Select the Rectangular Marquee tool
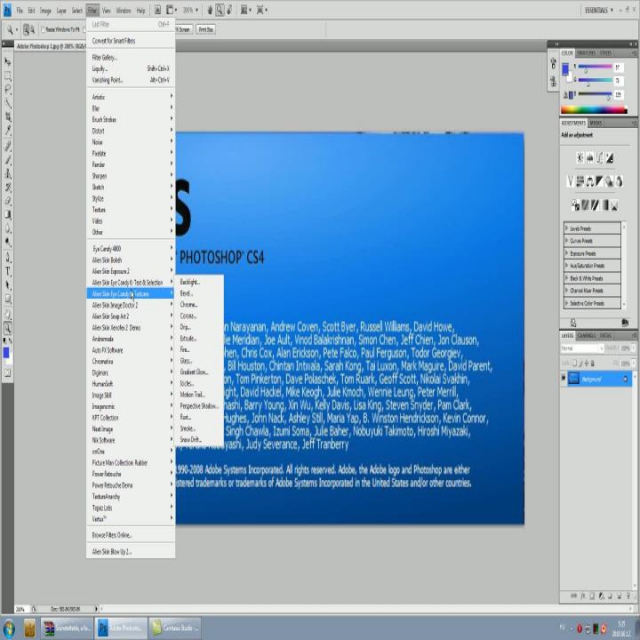The height and width of the screenshot is (640, 640). [7, 76]
